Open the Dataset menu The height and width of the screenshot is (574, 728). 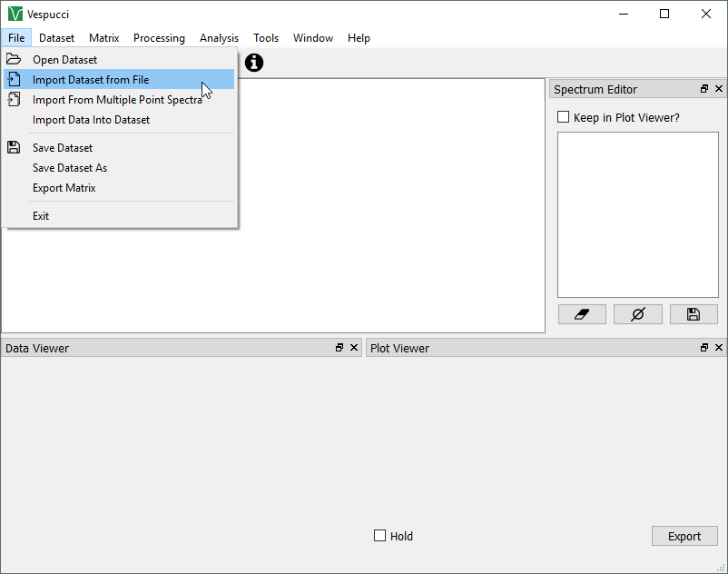pos(56,37)
